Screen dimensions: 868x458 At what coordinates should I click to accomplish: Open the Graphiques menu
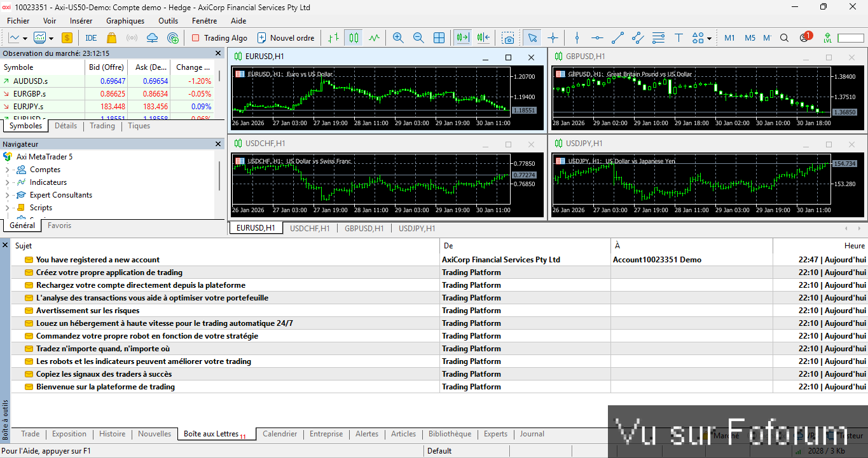coord(125,21)
